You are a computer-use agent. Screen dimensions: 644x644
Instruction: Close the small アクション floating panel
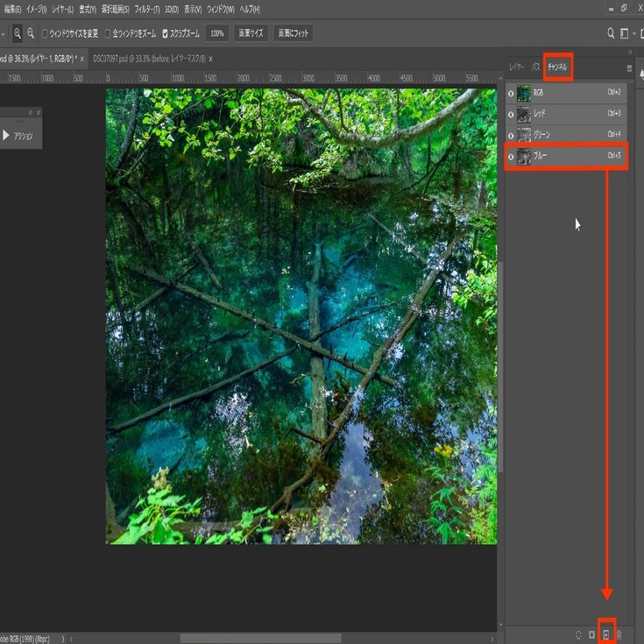tap(39, 112)
